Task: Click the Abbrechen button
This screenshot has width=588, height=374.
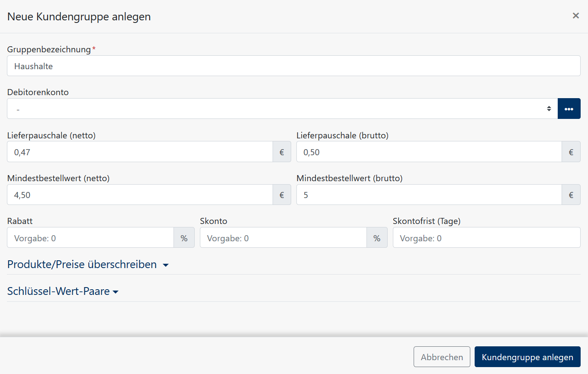Action: (442, 357)
